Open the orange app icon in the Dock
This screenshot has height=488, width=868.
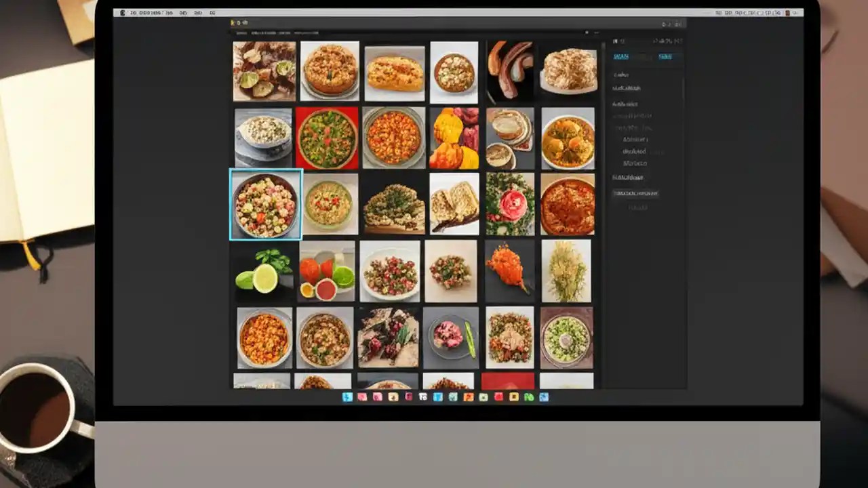click(468, 397)
